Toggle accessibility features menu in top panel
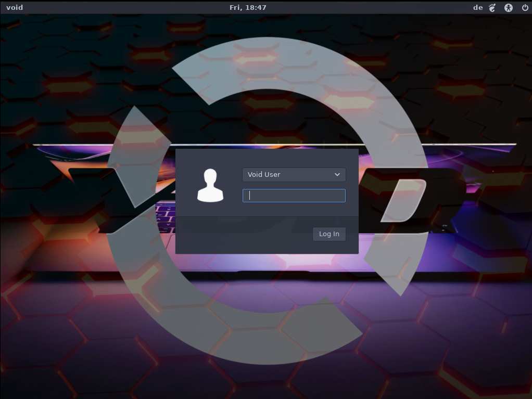The height and width of the screenshot is (399, 532). pos(509,7)
